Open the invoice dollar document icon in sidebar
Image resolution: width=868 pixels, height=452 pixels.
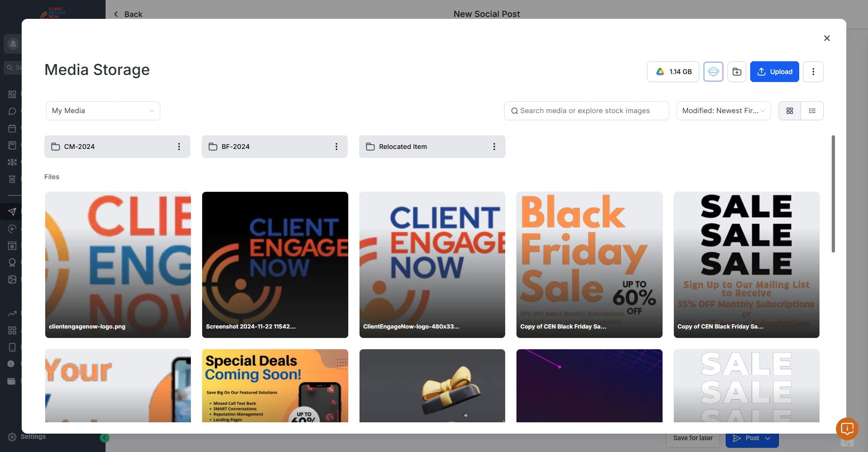12,179
